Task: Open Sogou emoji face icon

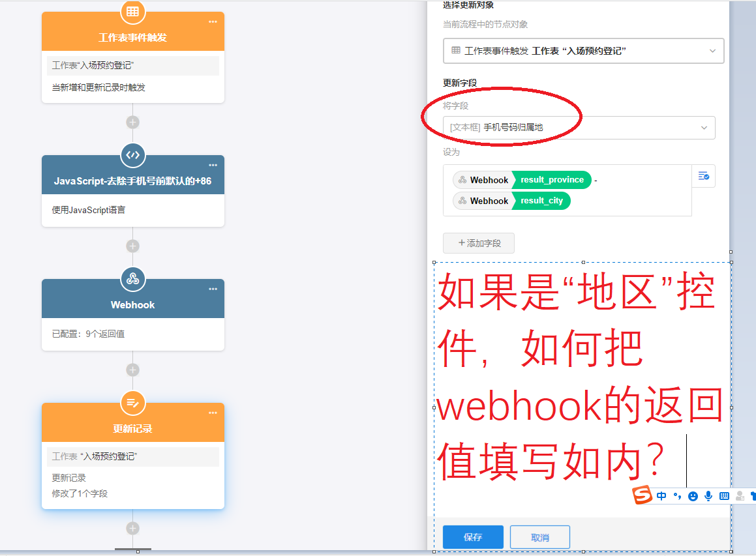Action: [x=693, y=496]
